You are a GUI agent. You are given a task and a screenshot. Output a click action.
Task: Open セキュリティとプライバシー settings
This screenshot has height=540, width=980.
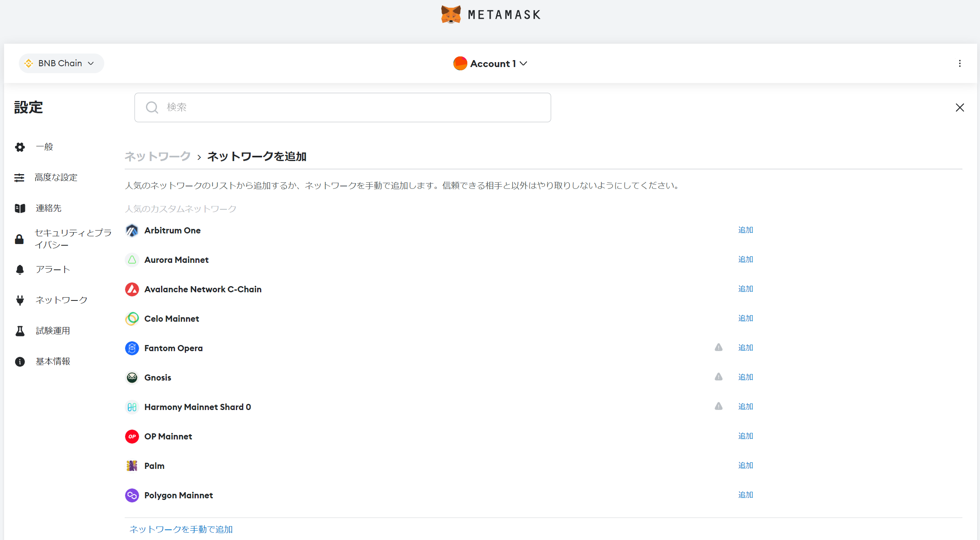click(73, 239)
